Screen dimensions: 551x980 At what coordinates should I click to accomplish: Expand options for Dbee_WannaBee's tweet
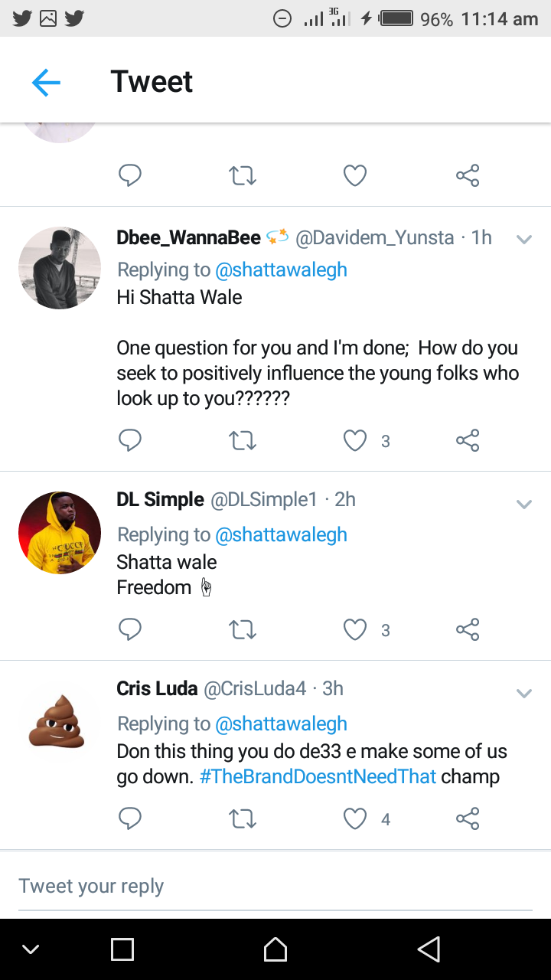(x=524, y=239)
